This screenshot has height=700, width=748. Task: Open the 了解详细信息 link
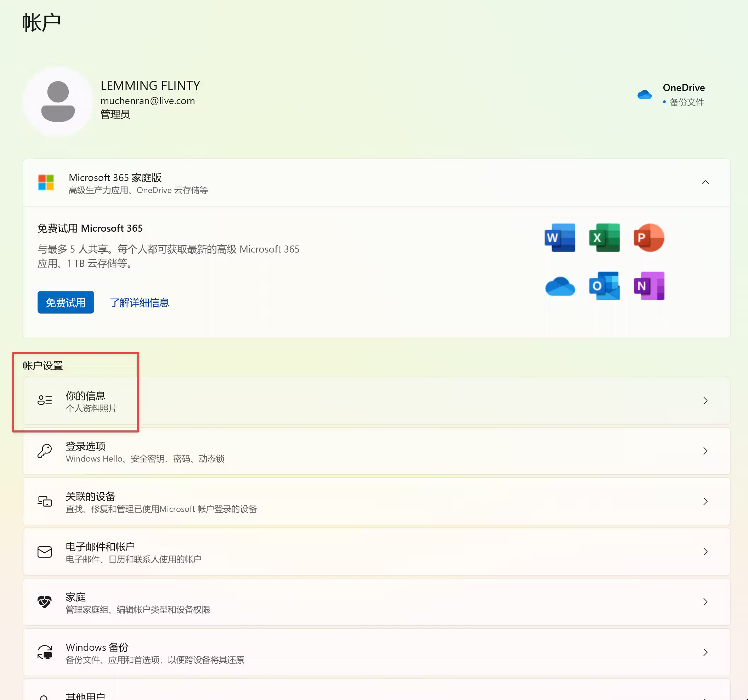(139, 303)
